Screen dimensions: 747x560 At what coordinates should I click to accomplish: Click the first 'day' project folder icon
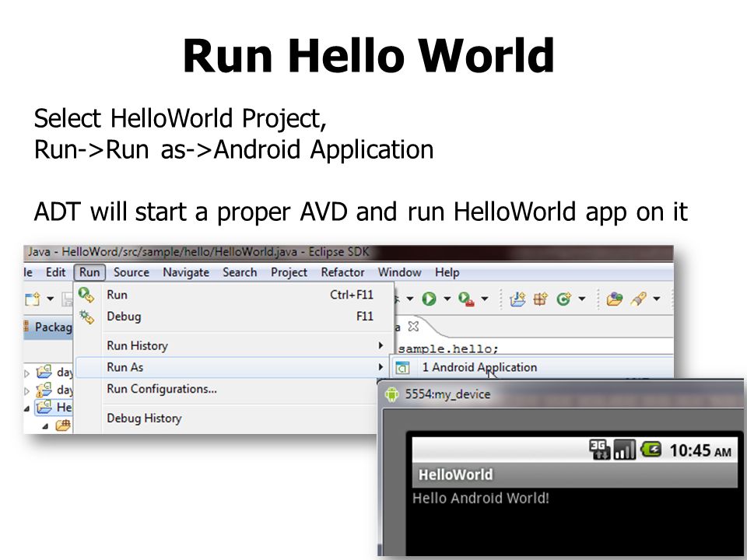44,372
